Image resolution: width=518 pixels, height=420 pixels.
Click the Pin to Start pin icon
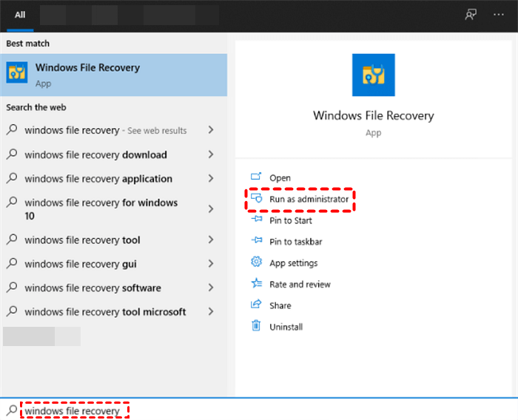coord(256,220)
